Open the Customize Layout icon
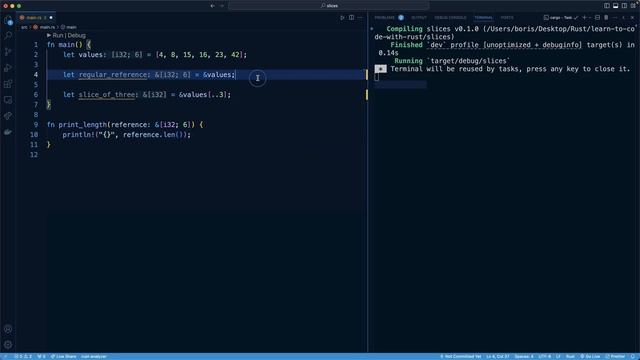640x360 pixels. click(x=633, y=6)
